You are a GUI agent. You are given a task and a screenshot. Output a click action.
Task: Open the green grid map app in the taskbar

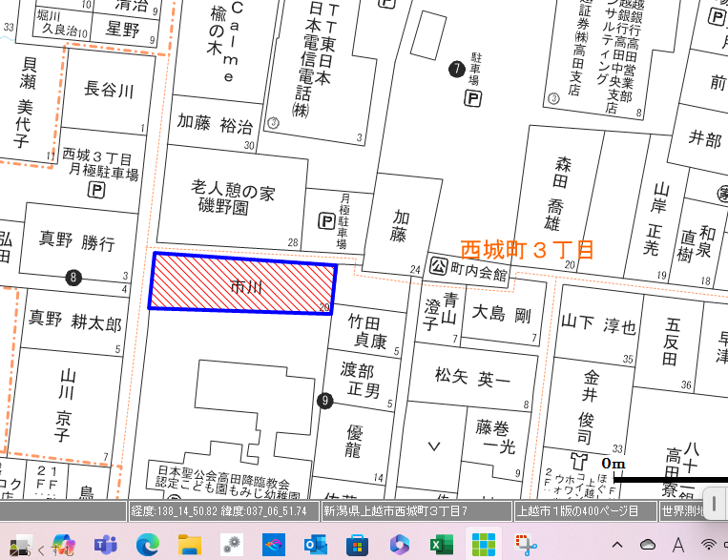point(483,544)
